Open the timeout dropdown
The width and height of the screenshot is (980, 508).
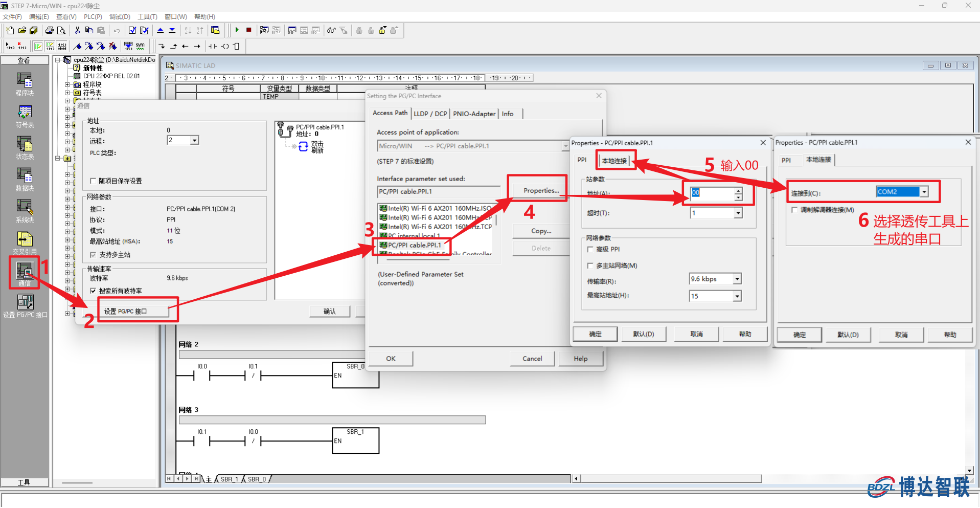tap(738, 213)
